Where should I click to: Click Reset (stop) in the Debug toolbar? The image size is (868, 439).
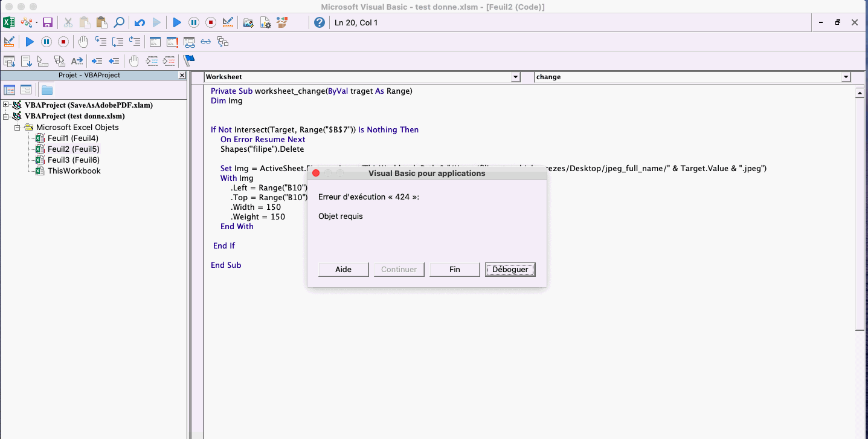coord(63,42)
